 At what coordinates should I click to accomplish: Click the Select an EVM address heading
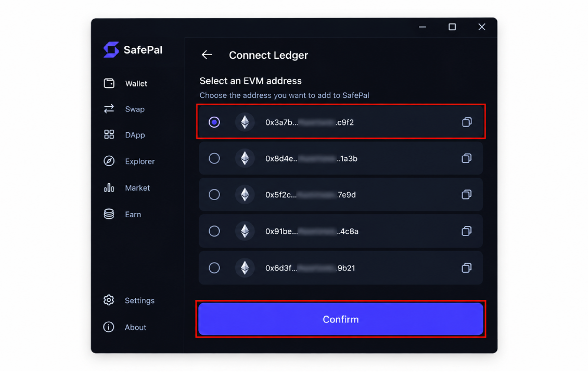250,81
